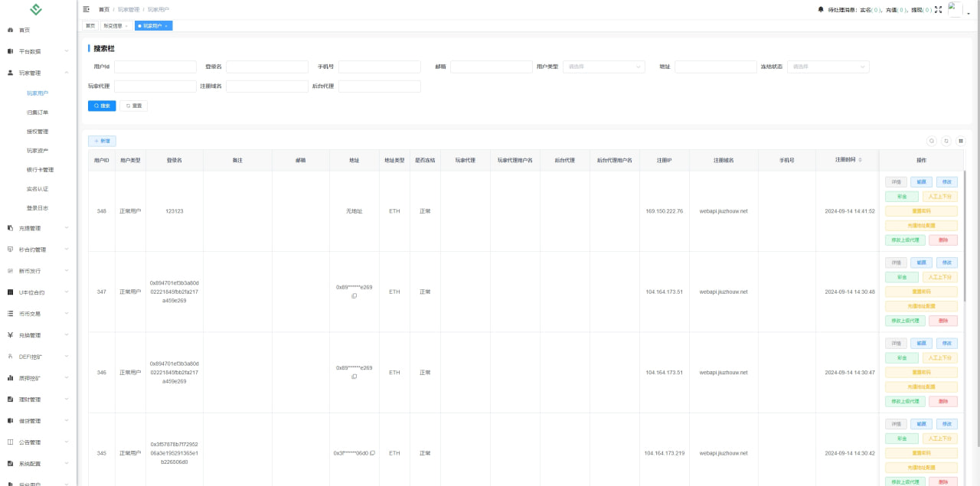The width and height of the screenshot is (980, 486).
Task: Copy the address in row 346
Action: (x=354, y=376)
